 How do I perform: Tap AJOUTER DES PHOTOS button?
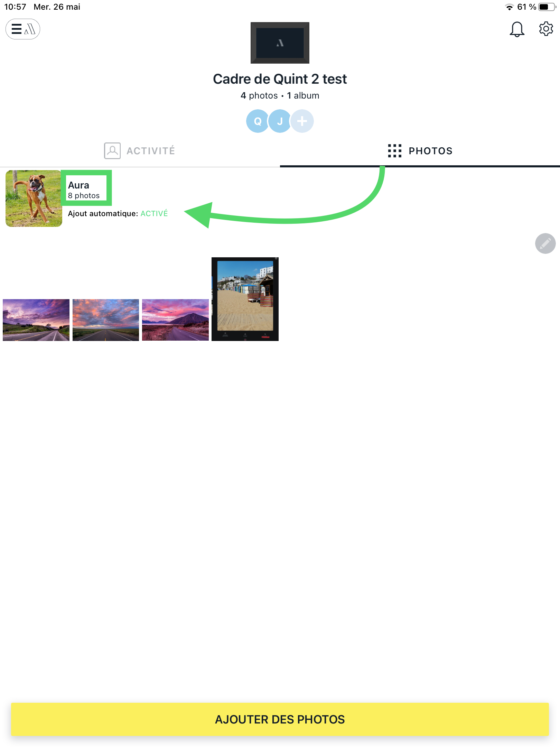point(280,719)
